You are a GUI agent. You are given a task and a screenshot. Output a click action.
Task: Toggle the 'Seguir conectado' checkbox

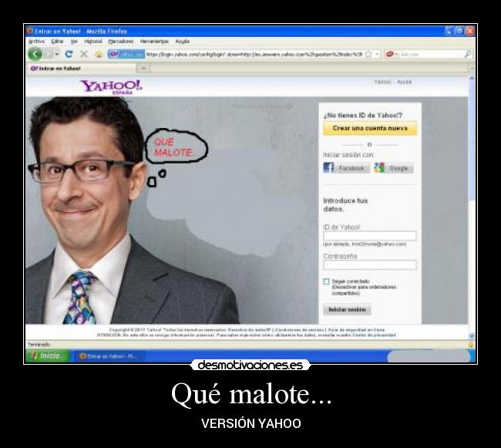[326, 281]
